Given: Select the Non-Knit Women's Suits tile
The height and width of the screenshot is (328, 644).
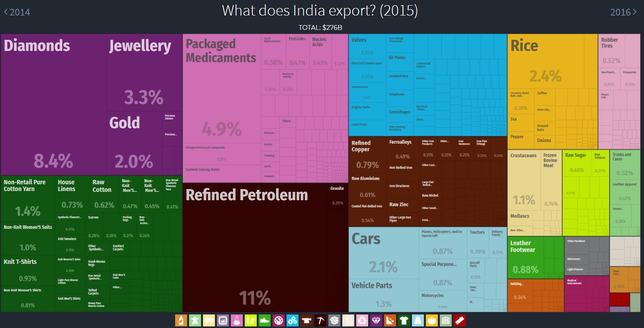Looking at the screenshot, I should coord(28,239).
